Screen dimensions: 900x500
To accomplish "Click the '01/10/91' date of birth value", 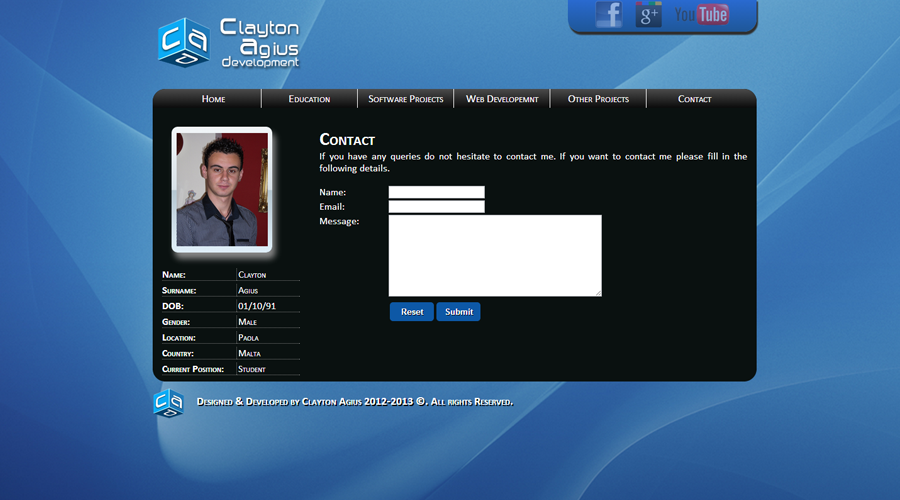I will [257, 306].
